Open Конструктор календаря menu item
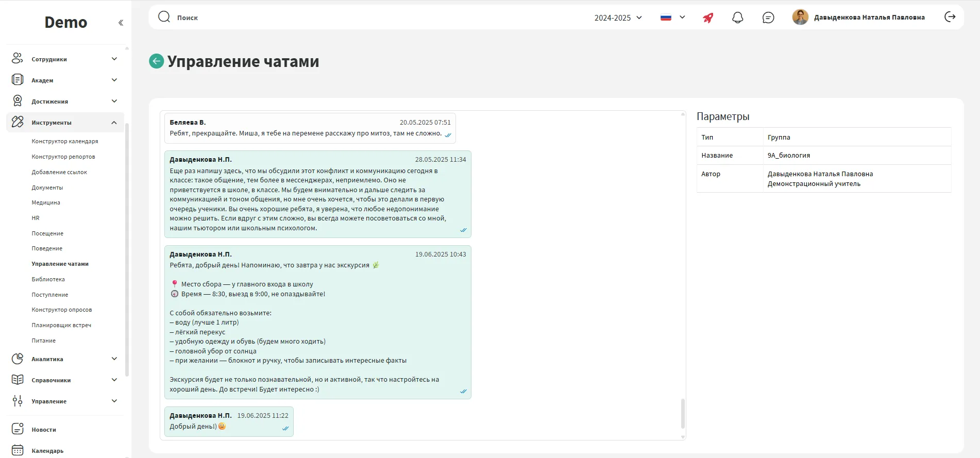980x458 pixels. pos(65,141)
